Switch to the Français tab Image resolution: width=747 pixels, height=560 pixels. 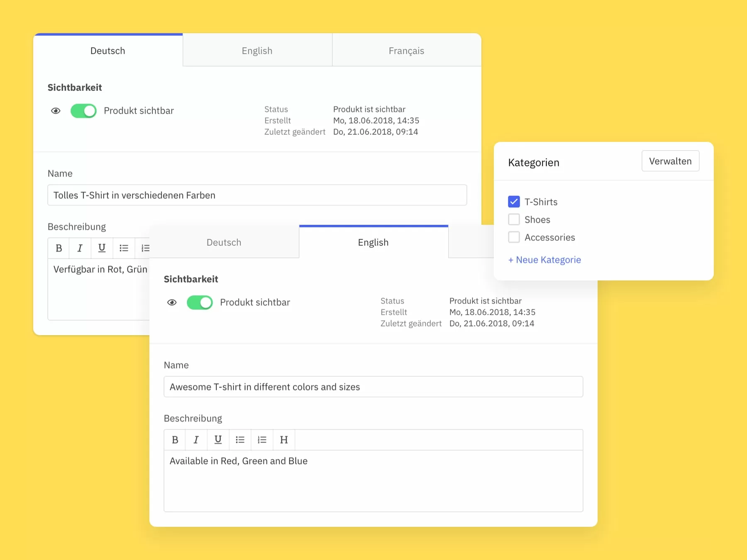(x=406, y=51)
